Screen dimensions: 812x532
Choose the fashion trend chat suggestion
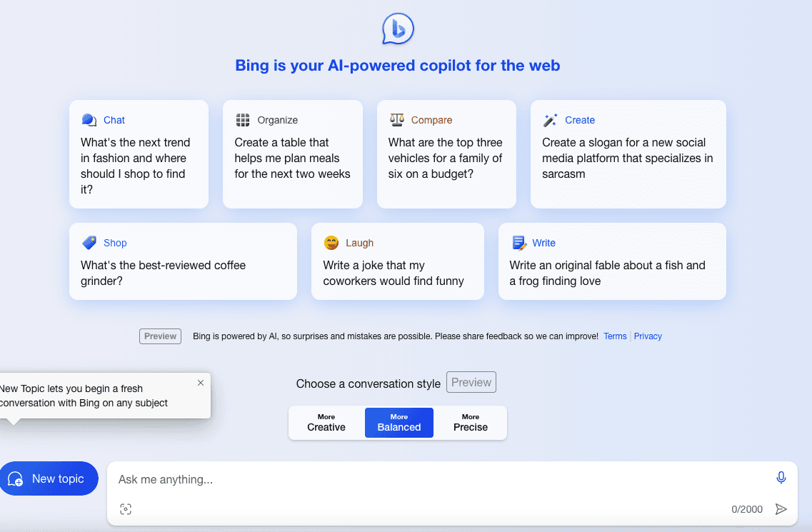point(139,154)
